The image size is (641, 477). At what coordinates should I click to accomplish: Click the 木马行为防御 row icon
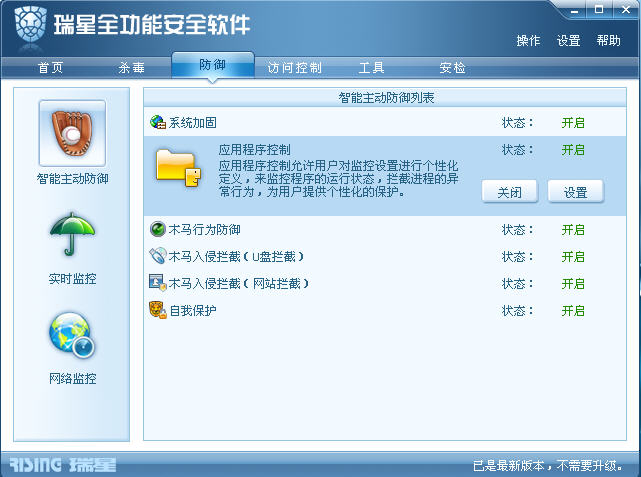[158, 229]
